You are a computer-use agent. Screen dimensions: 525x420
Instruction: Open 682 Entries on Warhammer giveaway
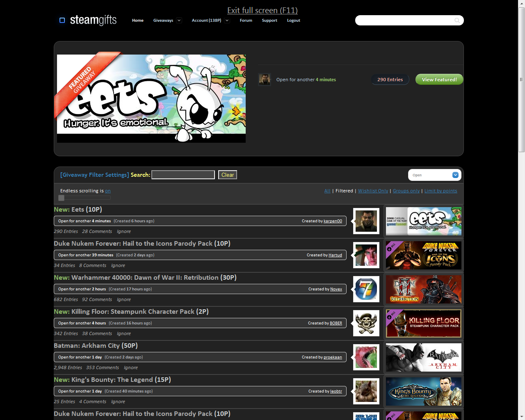(x=66, y=300)
